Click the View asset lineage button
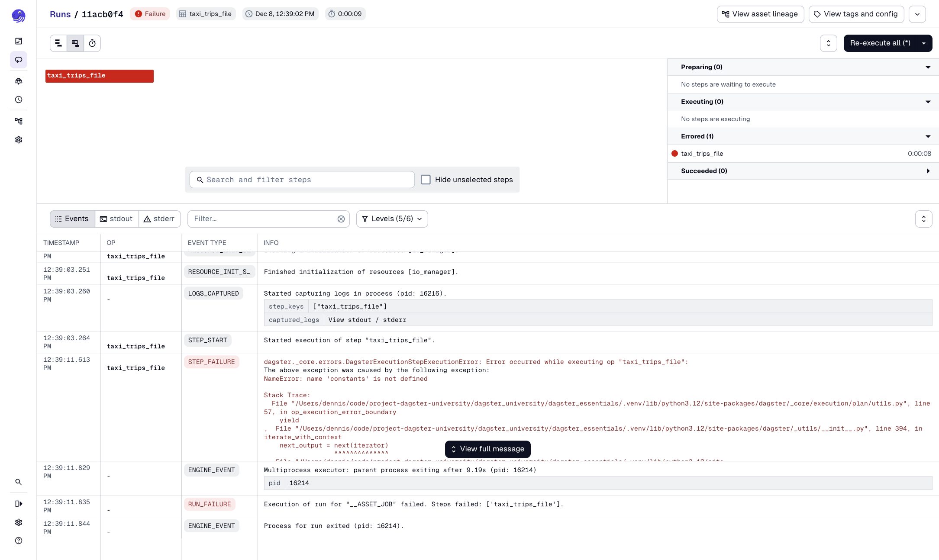Image resolution: width=939 pixels, height=560 pixels. [761, 14]
